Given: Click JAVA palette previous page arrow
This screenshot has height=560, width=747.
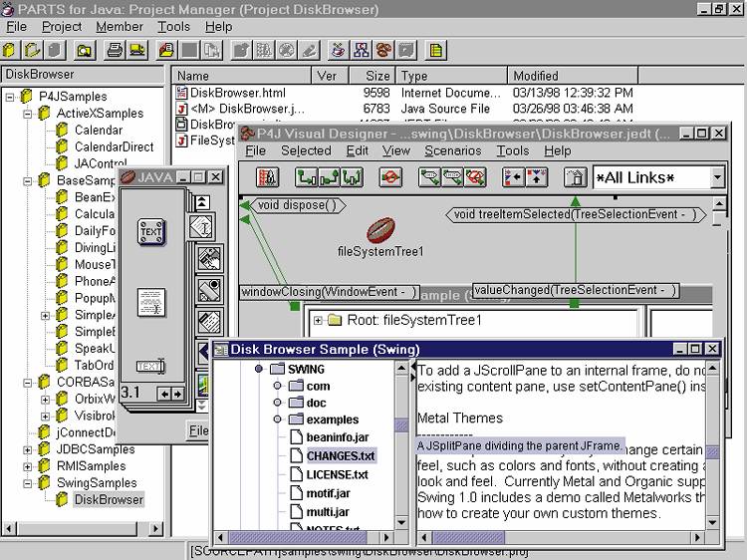Looking at the screenshot, I should (x=164, y=394).
